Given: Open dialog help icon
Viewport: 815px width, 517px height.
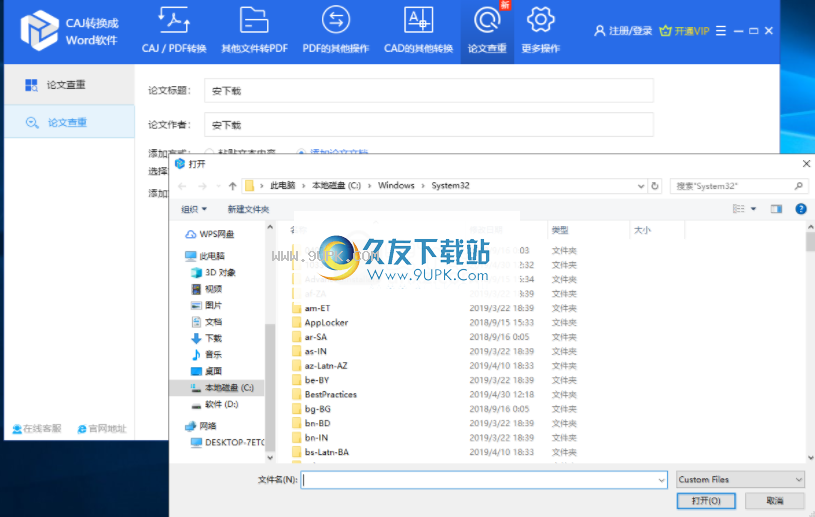Looking at the screenshot, I should (801, 209).
